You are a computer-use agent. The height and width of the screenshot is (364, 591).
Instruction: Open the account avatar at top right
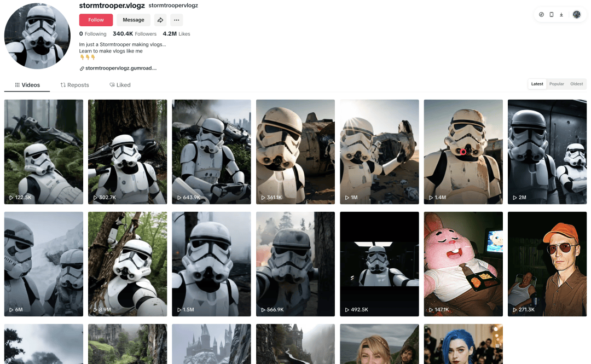pyautogui.click(x=577, y=15)
